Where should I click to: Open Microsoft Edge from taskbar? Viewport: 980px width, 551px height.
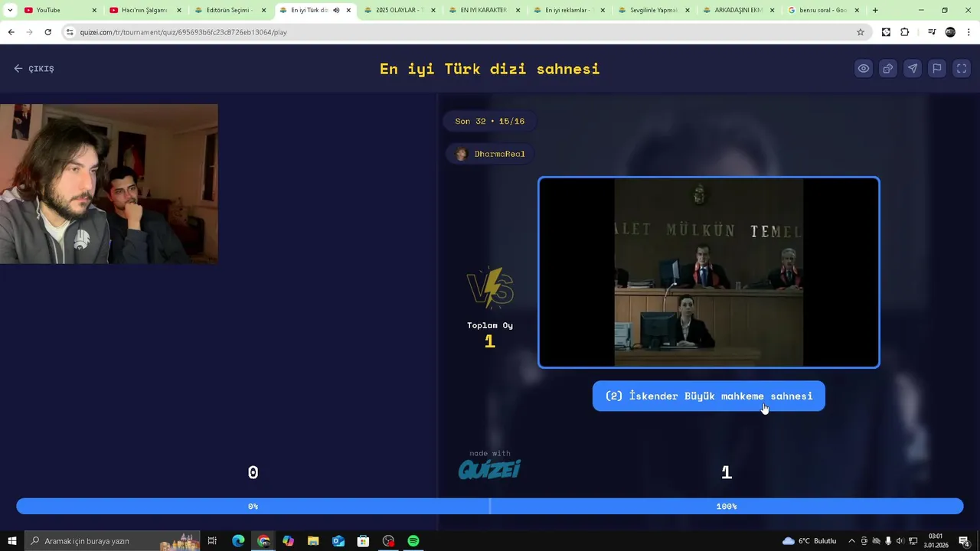(x=238, y=541)
